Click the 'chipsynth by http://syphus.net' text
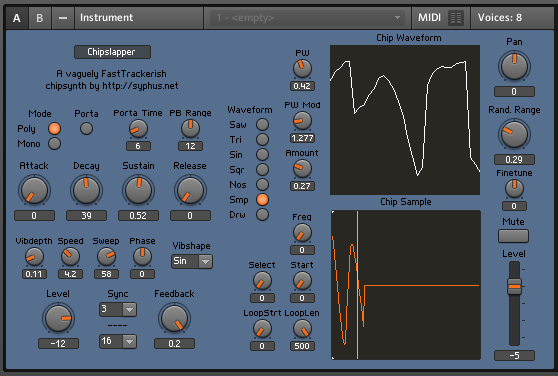This screenshot has height=376, width=558. [112, 86]
